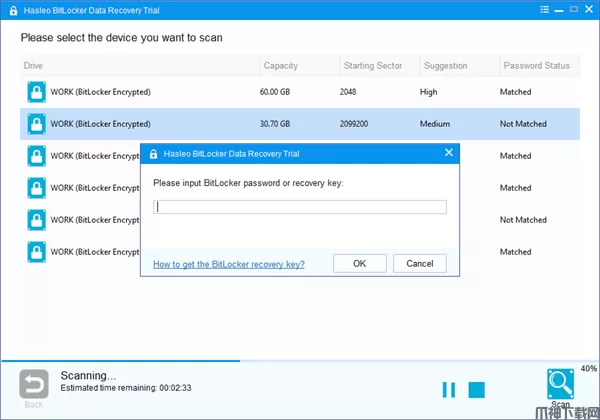The image size is (600, 420).
Task: Sort by the Capacity column header
Action: point(281,66)
